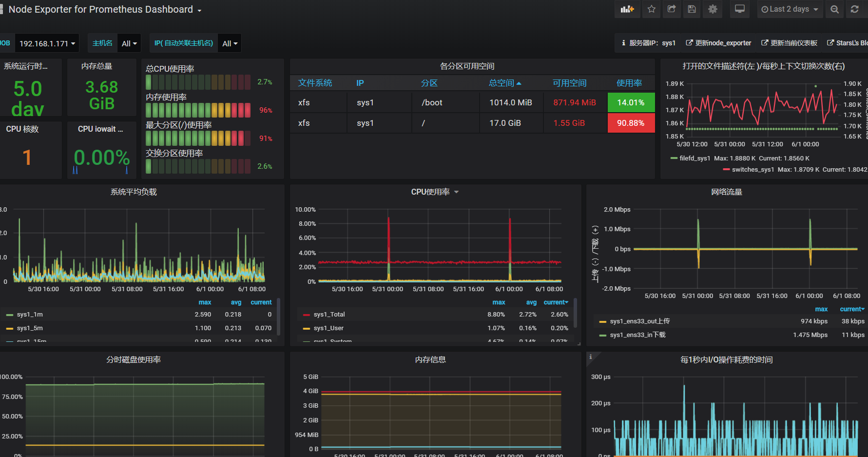Sort CPU使用率 legend by current
The image size is (868, 457).
click(556, 302)
